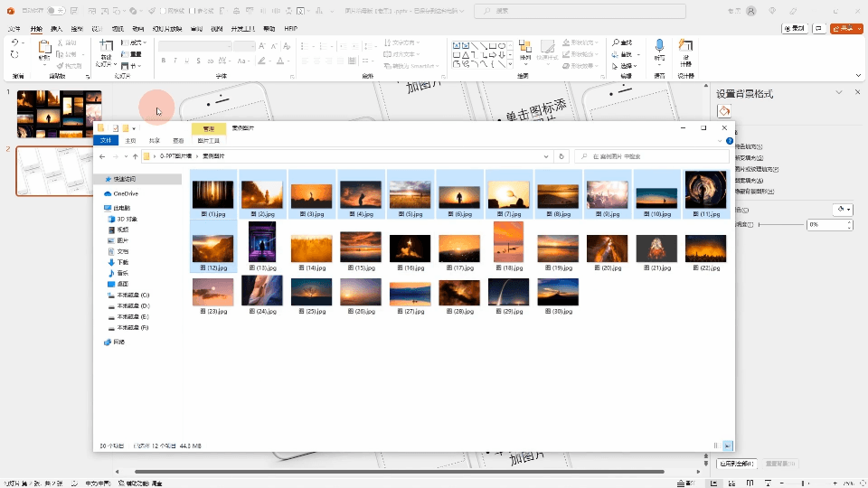
Task: Click the comments icon near Share
Action: [x=819, y=28]
